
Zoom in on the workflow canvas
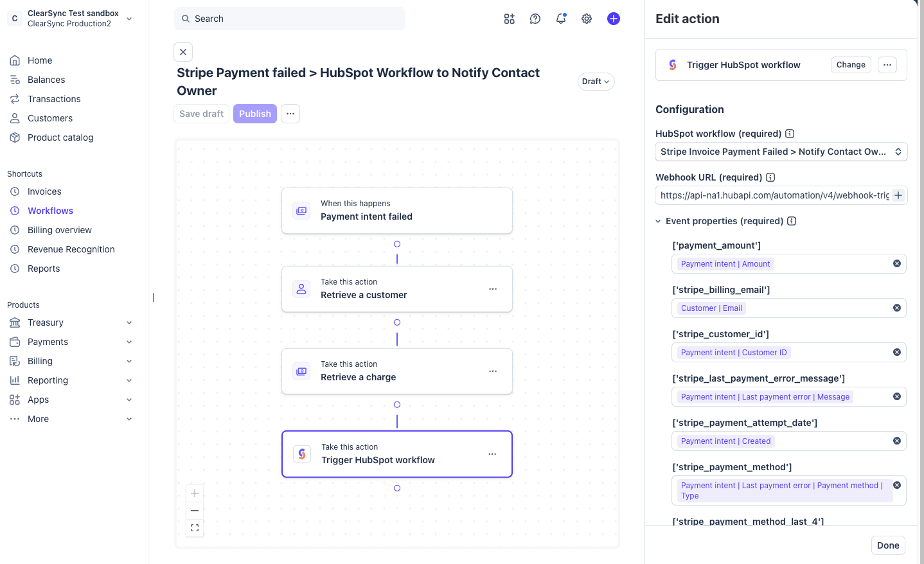pyautogui.click(x=195, y=493)
